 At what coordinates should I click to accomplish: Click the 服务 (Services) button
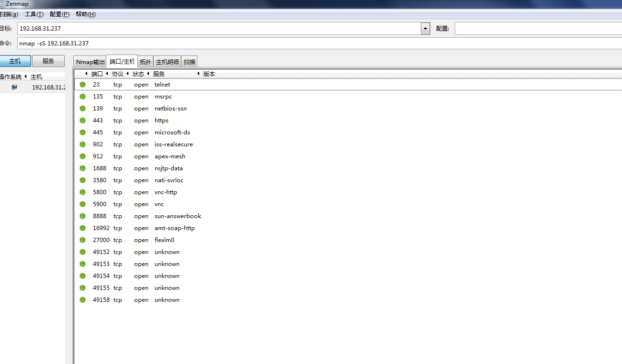click(48, 61)
